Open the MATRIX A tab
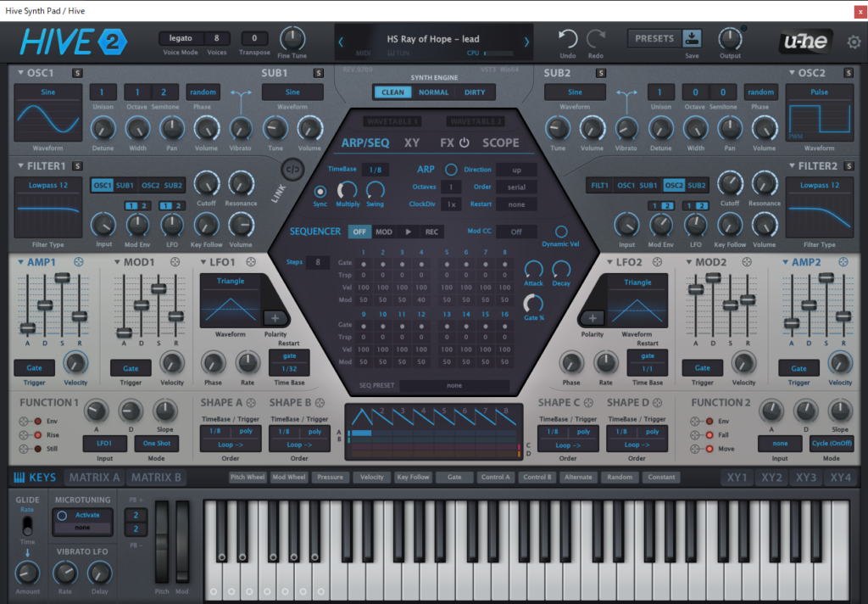The height and width of the screenshot is (604, 868). (x=94, y=478)
